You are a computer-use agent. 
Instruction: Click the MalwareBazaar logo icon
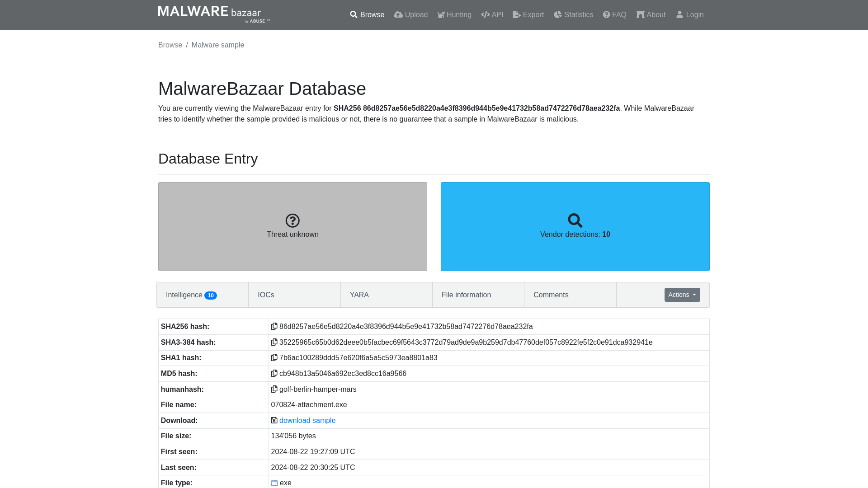[x=214, y=15]
